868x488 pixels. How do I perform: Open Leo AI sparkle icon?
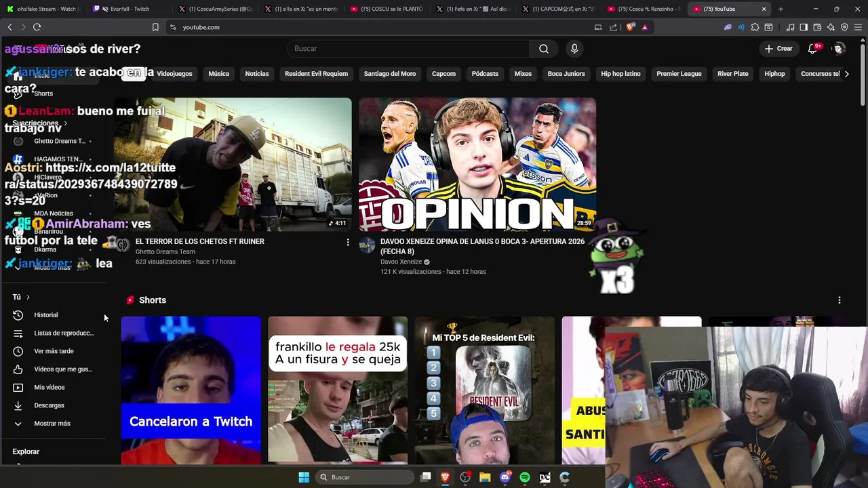coord(831,27)
